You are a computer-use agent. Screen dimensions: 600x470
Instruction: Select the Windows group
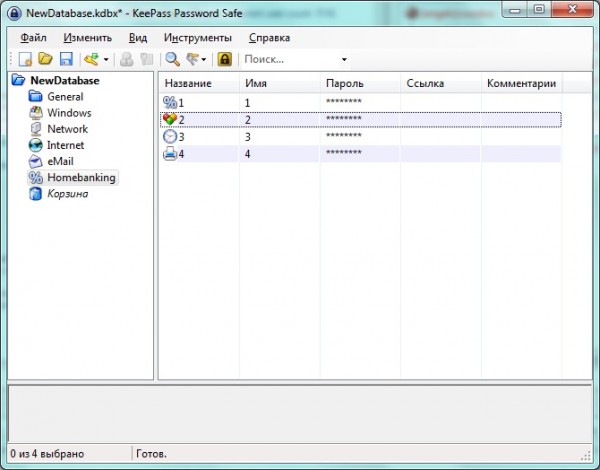pos(69,113)
